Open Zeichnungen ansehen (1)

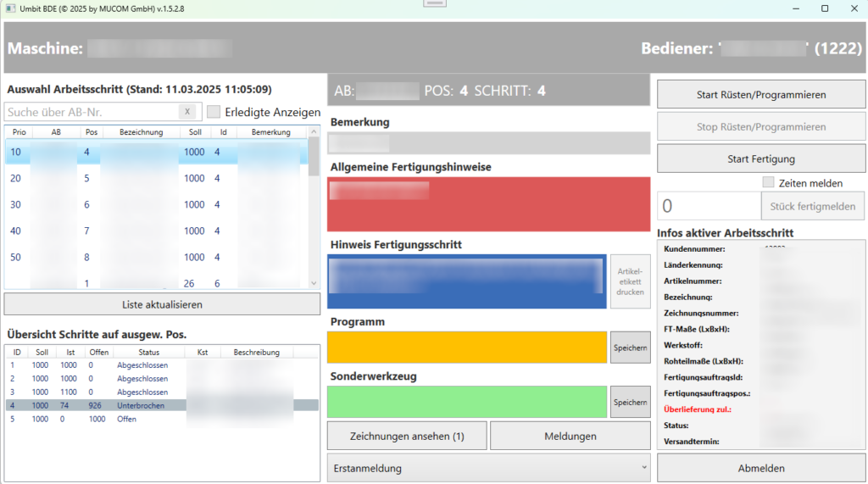407,437
